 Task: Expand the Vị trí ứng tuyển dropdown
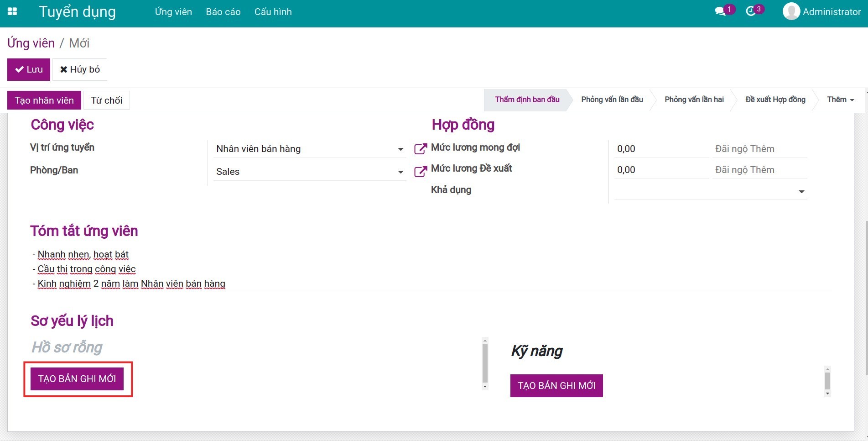click(x=400, y=149)
